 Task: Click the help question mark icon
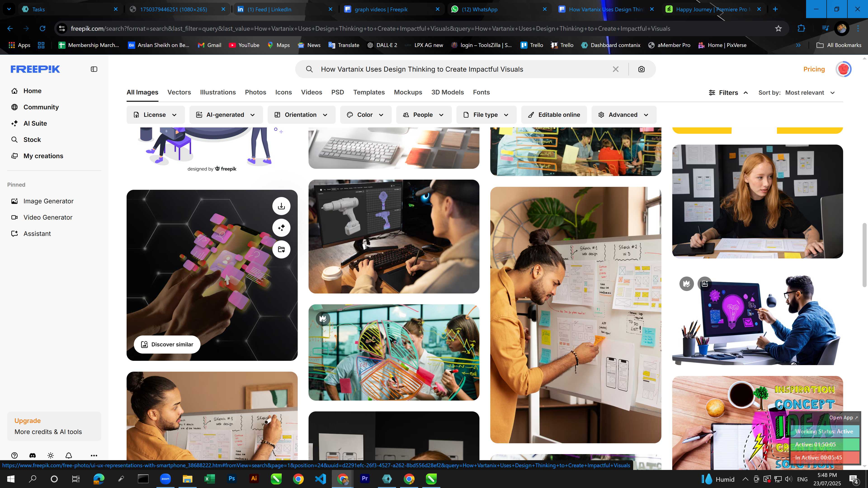coord(14,455)
